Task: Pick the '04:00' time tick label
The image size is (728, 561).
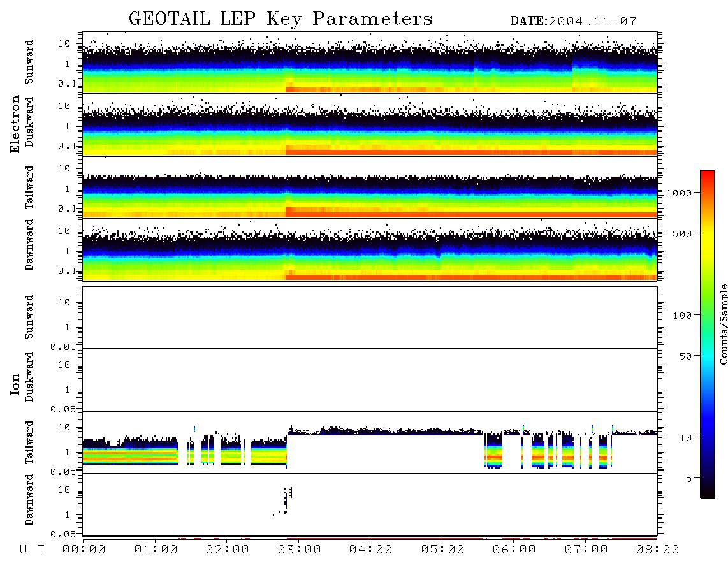Action: (371, 550)
